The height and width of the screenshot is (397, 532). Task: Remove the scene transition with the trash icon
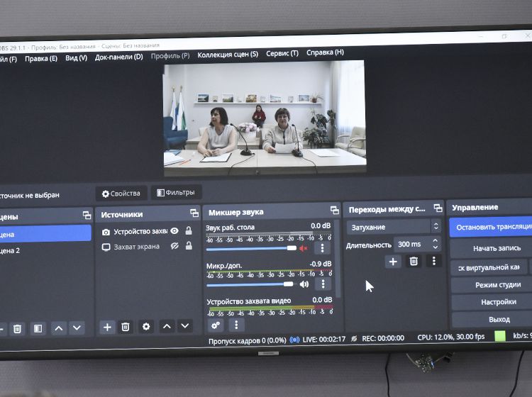(414, 262)
